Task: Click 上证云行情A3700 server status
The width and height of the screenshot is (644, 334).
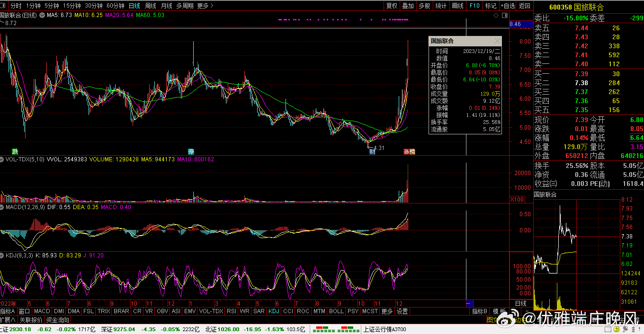Action: 385,329
